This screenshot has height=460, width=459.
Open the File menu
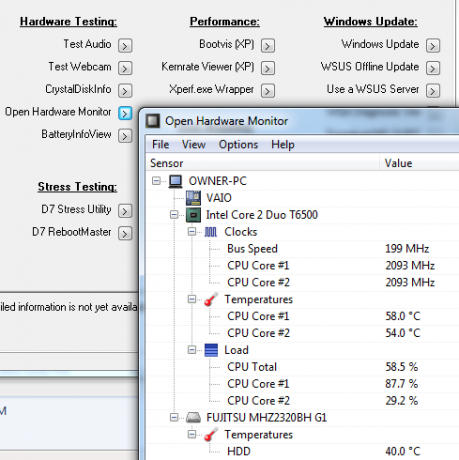click(x=161, y=145)
